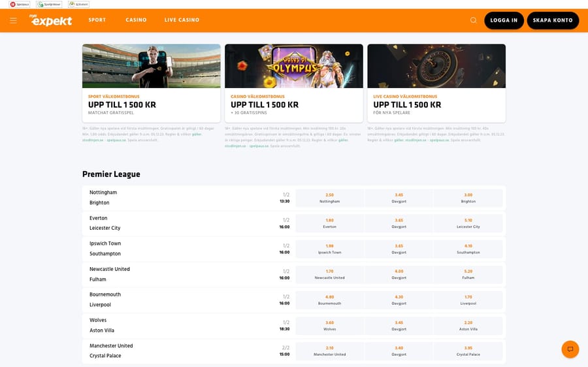The image size is (588, 367).
Task: Open the Gates of Olympus casino banner
Action: pyautogui.click(x=293, y=66)
